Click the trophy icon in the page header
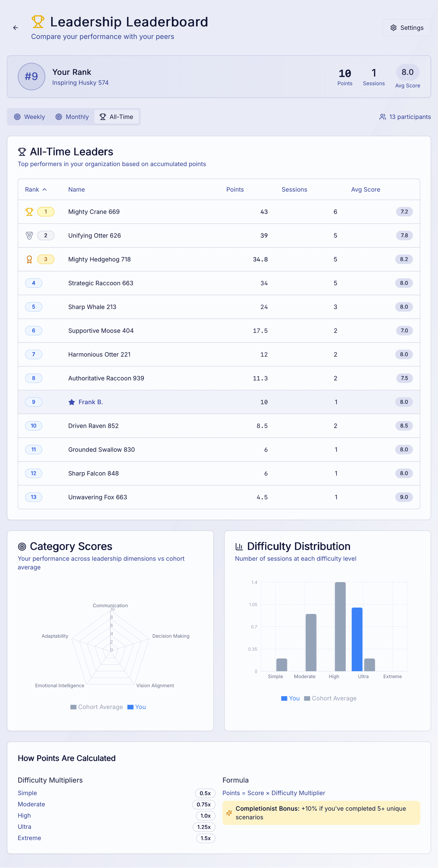The width and height of the screenshot is (438, 868). coord(38,21)
